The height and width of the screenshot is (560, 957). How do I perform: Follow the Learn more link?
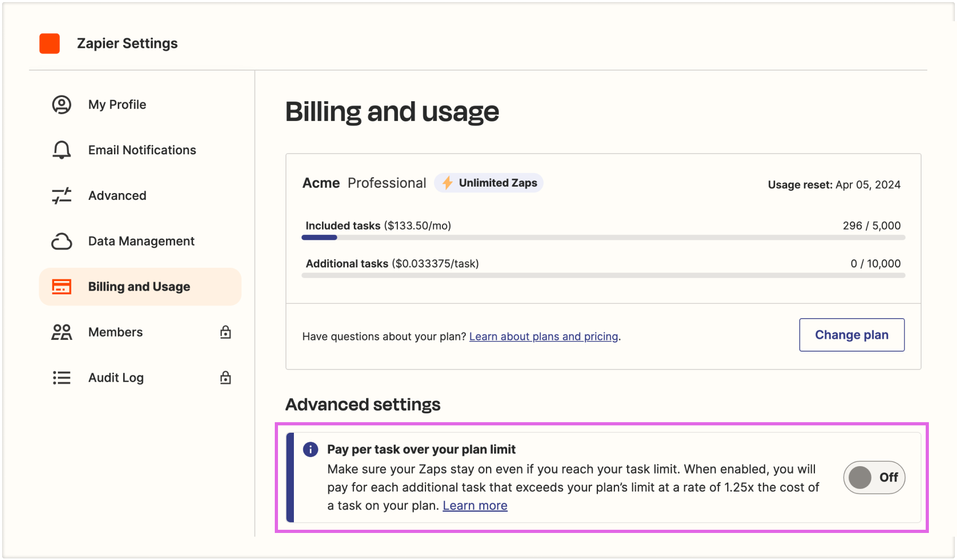pos(475,506)
